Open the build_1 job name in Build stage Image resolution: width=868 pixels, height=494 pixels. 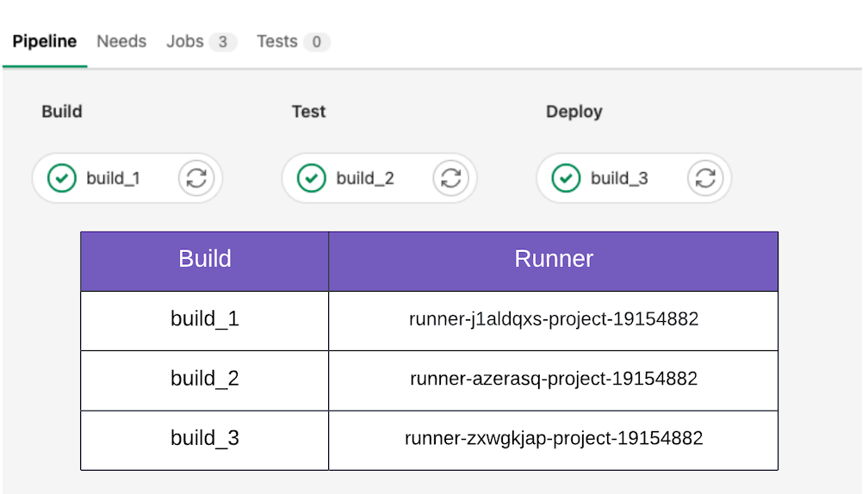[x=113, y=179]
